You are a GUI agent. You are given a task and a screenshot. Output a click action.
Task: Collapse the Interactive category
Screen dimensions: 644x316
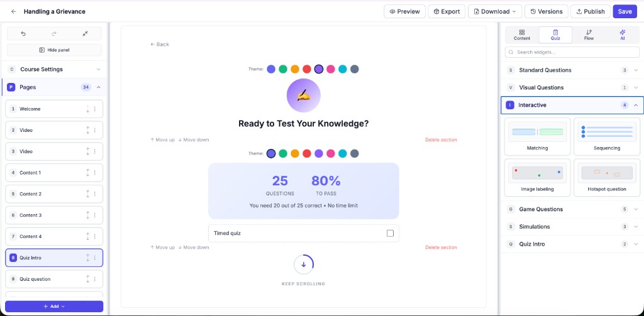point(572,105)
